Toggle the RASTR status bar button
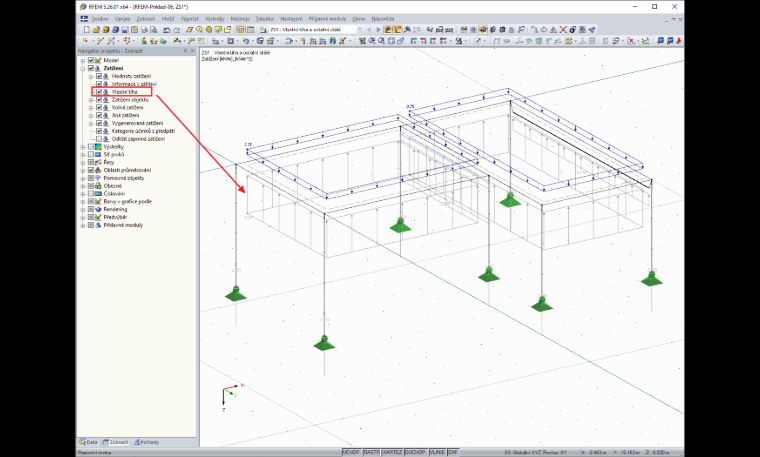 [x=372, y=452]
